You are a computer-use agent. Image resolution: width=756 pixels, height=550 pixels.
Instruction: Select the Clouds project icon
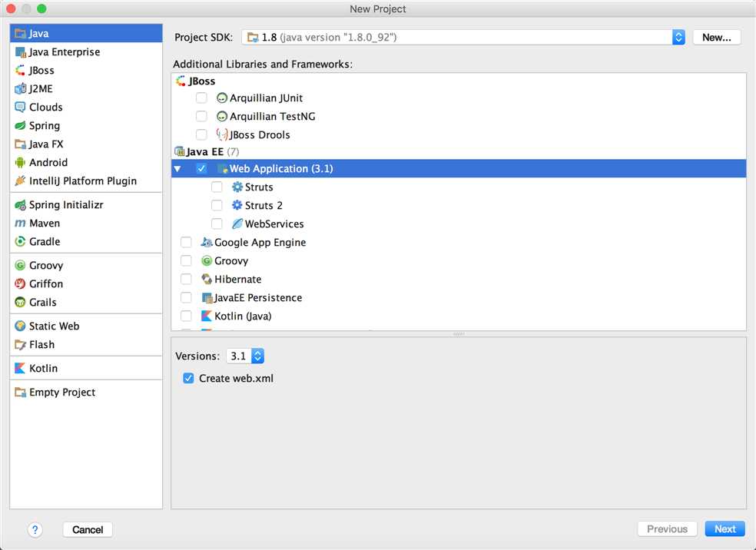[20, 107]
